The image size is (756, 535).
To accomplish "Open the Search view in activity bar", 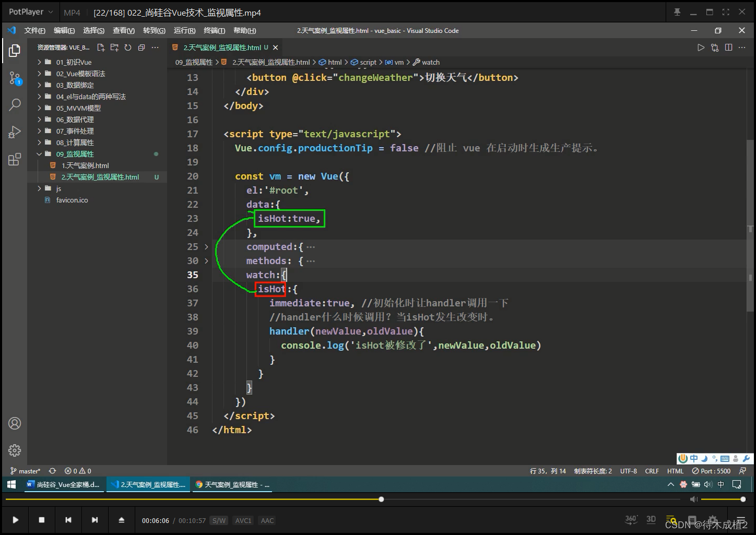I will point(15,105).
